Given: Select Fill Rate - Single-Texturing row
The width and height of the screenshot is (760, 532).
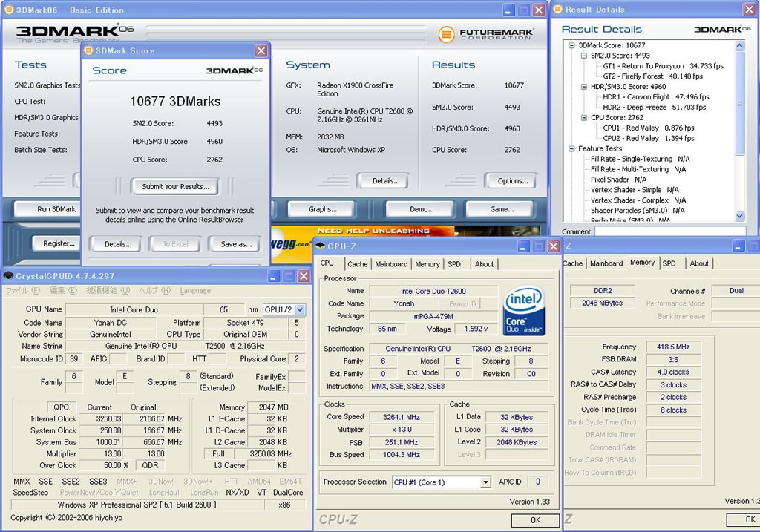Looking at the screenshot, I should click(640, 159).
